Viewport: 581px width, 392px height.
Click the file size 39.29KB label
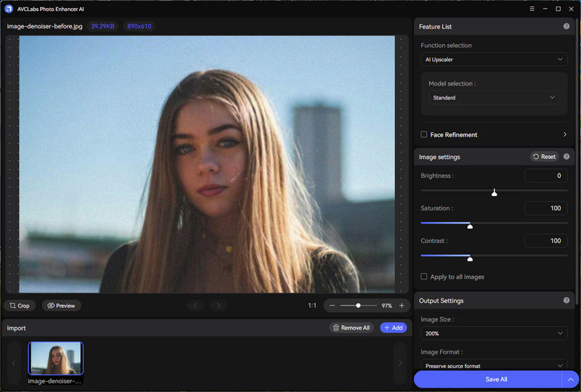(102, 26)
